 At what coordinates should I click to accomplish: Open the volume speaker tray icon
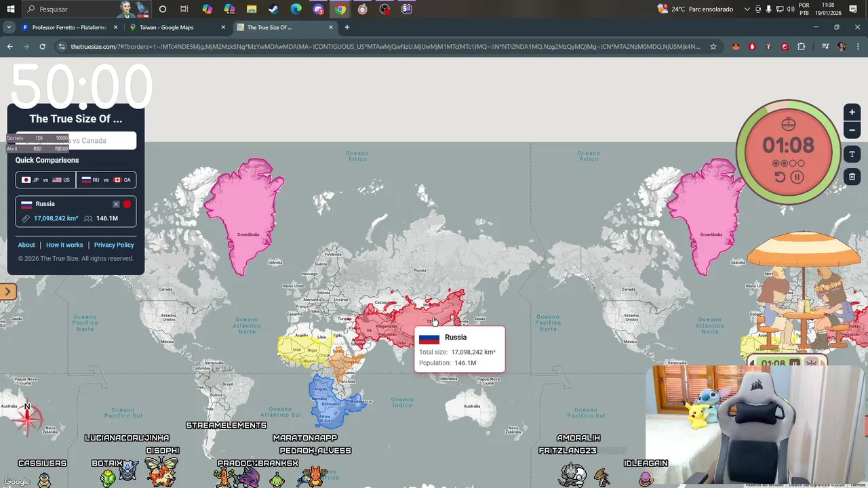[x=790, y=9]
